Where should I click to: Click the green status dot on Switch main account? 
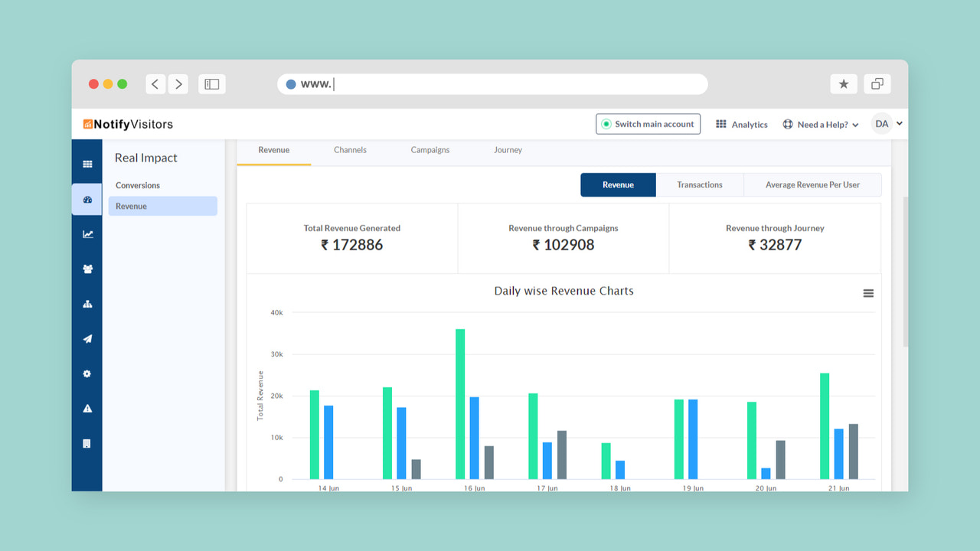pyautogui.click(x=606, y=123)
